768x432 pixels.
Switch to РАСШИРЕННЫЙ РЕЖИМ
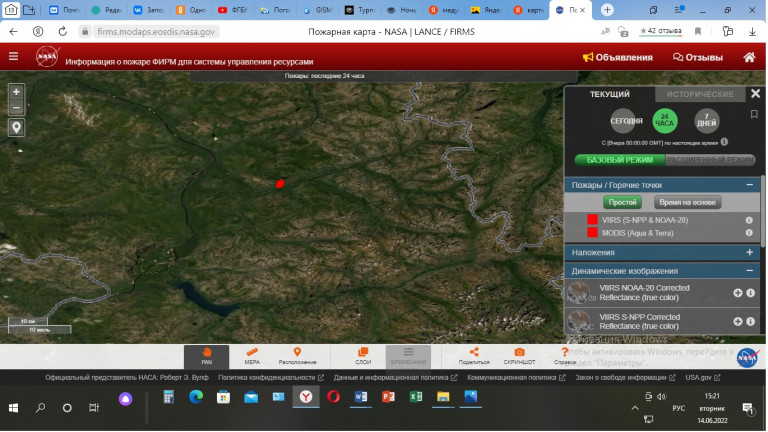pos(710,160)
